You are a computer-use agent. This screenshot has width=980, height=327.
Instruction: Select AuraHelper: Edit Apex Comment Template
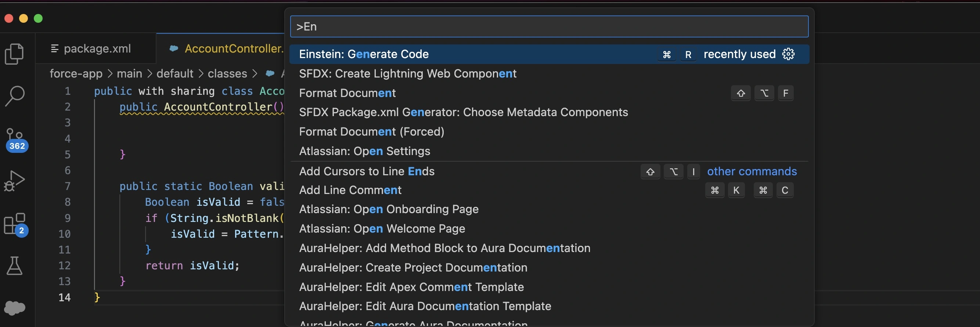pos(549,287)
